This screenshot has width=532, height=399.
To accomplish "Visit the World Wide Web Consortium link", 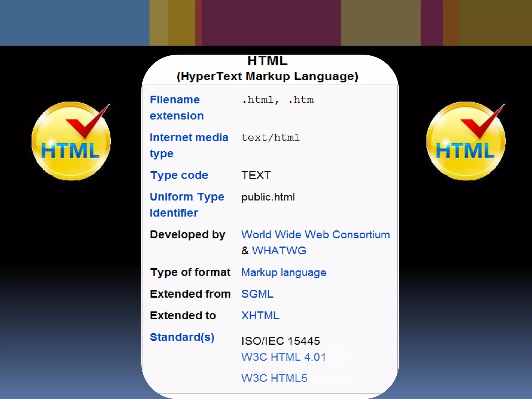I will point(316,235).
